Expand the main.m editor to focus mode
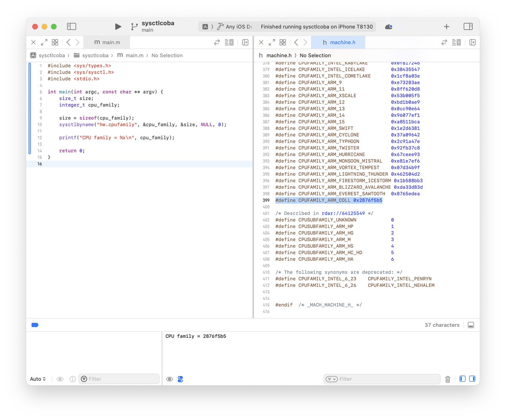The width and height of the screenshot is (506, 420). (44, 42)
